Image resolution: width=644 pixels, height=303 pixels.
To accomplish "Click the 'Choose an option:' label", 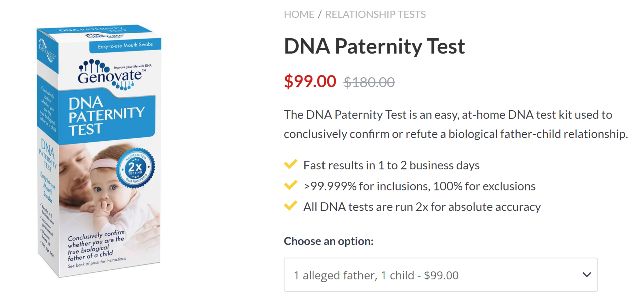I will (x=329, y=241).
